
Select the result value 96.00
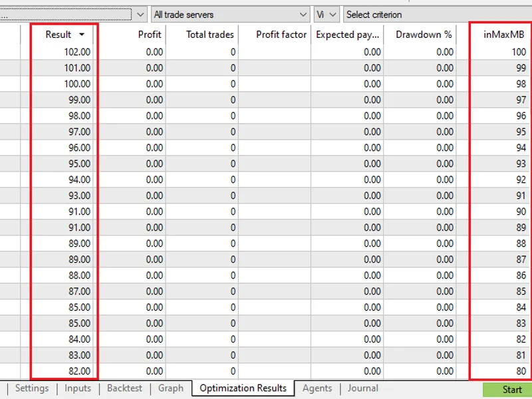coord(79,148)
